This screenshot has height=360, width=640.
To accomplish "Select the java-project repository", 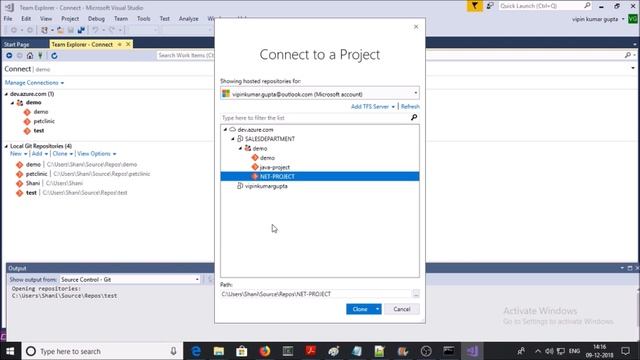I will click(x=274, y=167).
